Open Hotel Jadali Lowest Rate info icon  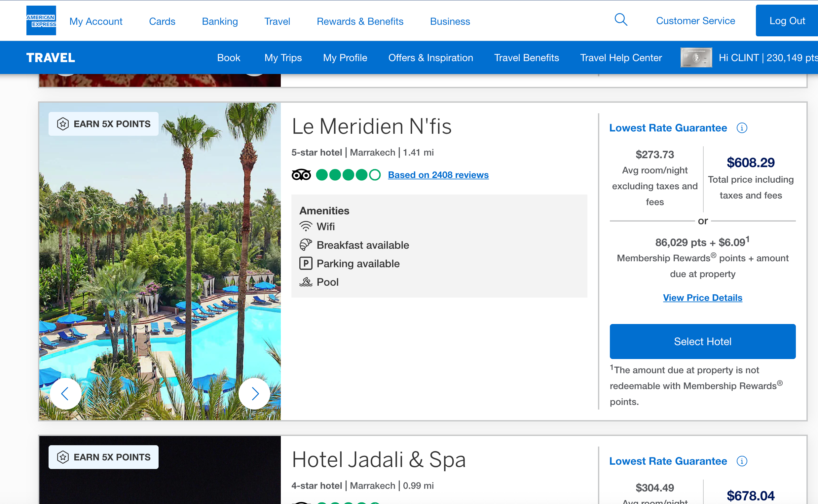point(742,461)
